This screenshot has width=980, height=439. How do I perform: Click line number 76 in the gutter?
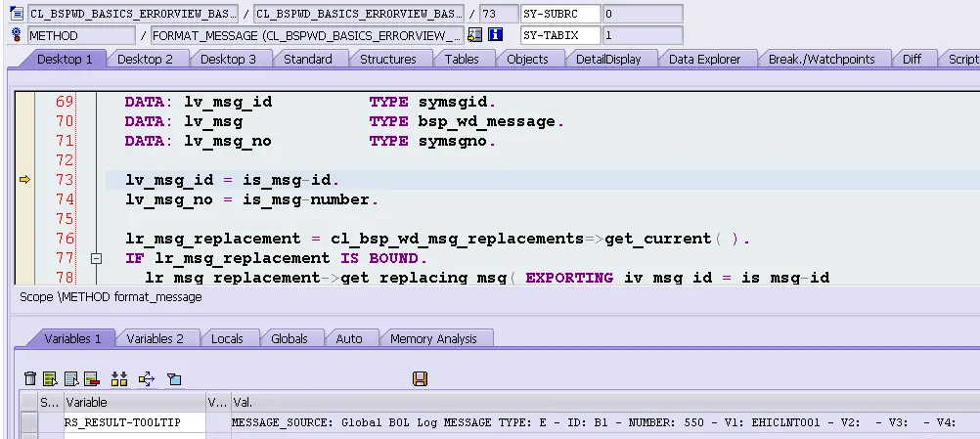[x=65, y=239]
